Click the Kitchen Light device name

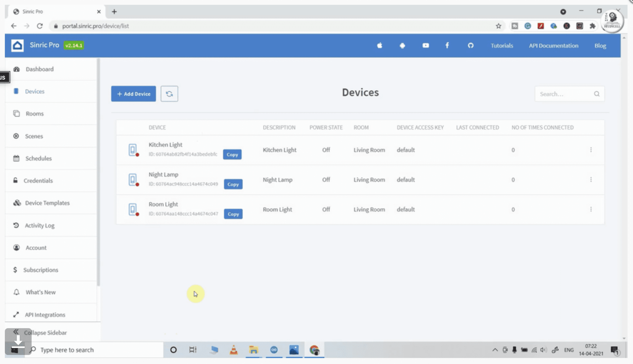tap(165, 145)
